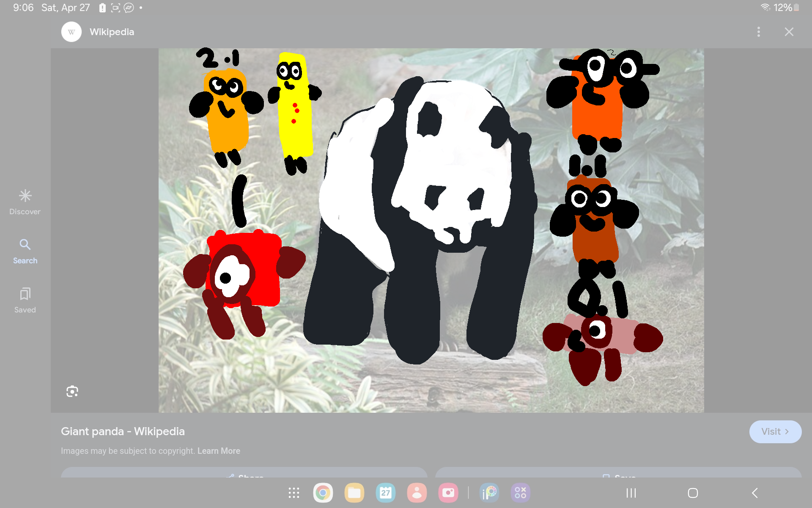Open recent apps overview
Viewport: 812px width, 508px height.
[x=631, y=492]
